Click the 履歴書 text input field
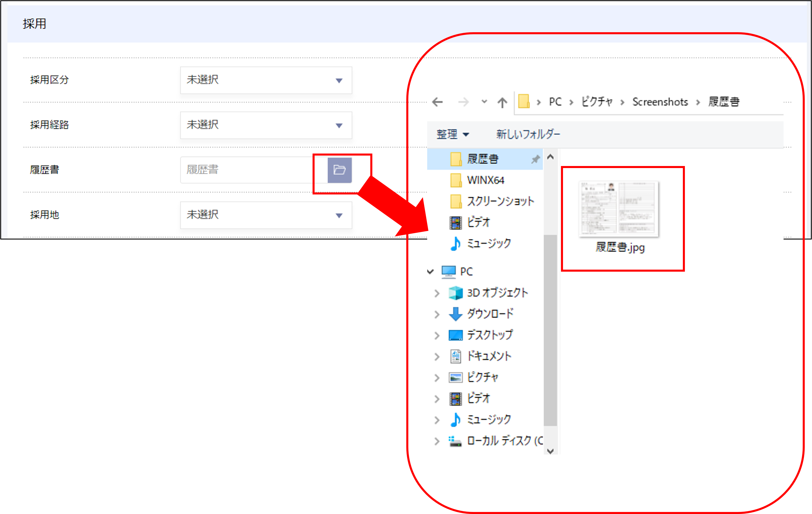 tap(253, 170)
